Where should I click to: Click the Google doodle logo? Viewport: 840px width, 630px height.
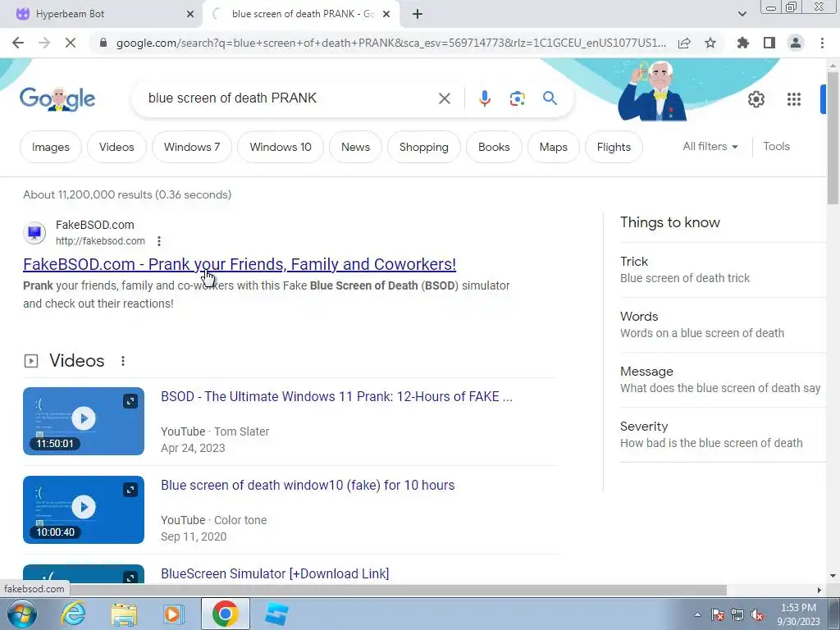[x=57, y=99]
